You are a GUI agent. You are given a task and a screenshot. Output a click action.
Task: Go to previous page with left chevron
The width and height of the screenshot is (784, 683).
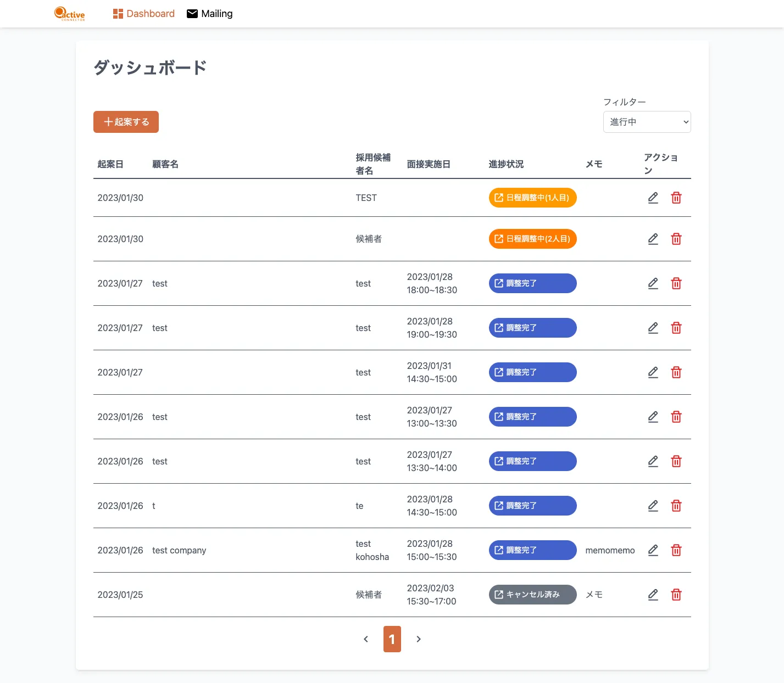tap(366, 639)
